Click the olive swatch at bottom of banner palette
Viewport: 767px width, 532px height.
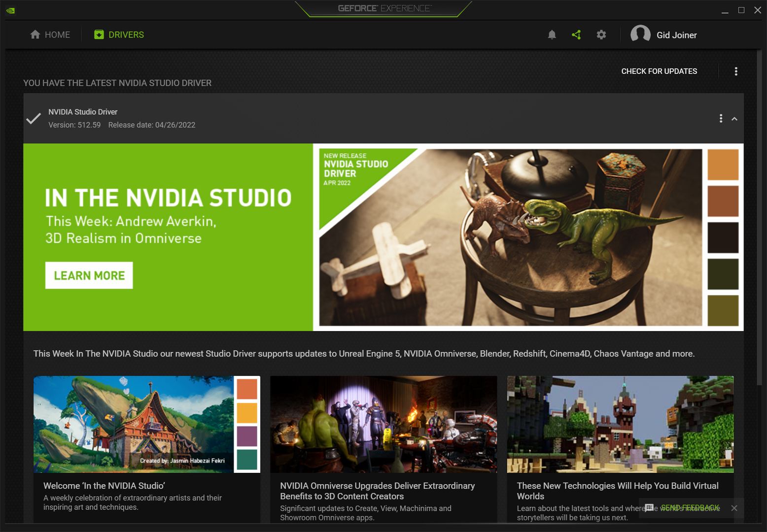click(x=723, y=310)
